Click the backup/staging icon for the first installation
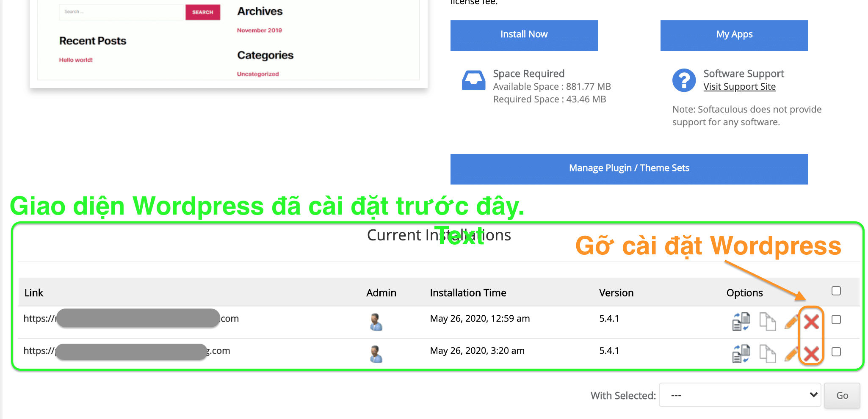This screenshot has width=868, height=419. [x=741, y=322]
